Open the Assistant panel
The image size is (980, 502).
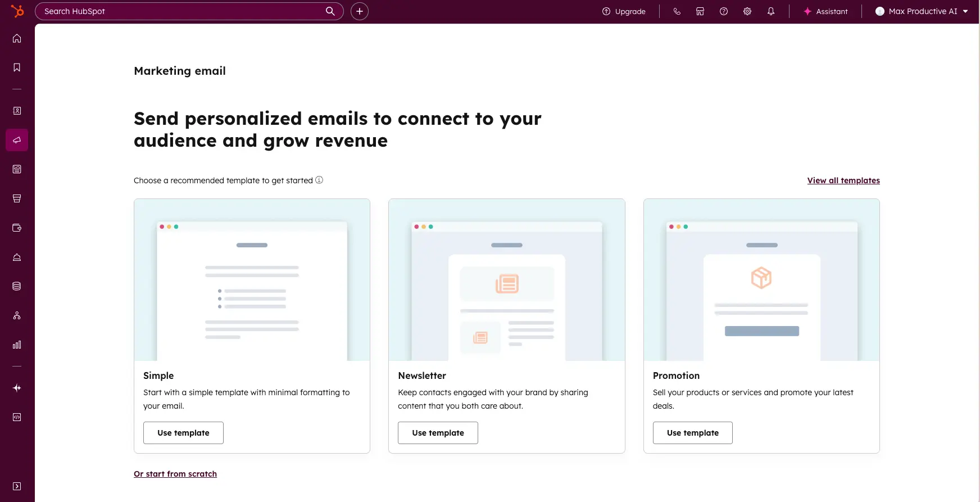[825, 11]
